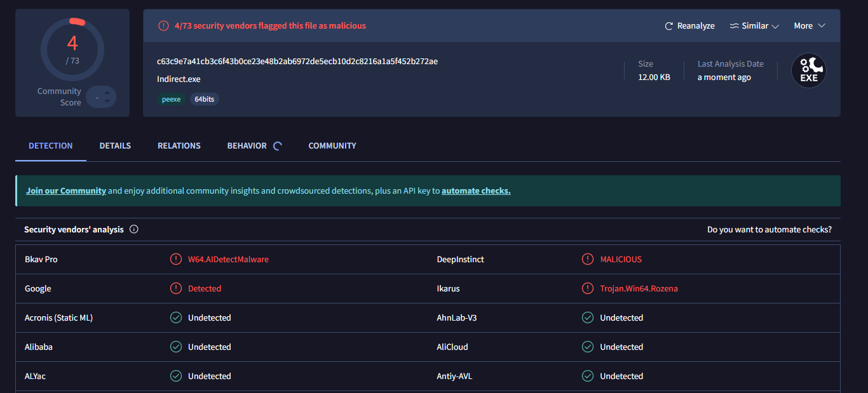Click the Acronis undetected checkmark icon
This screenshot has height=393, width=868.
point(175,317)
